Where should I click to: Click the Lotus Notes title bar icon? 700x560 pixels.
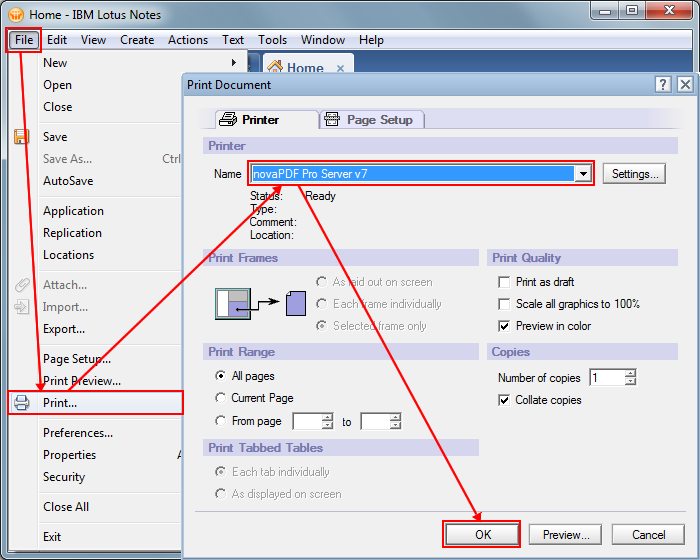tap(16, 15)
